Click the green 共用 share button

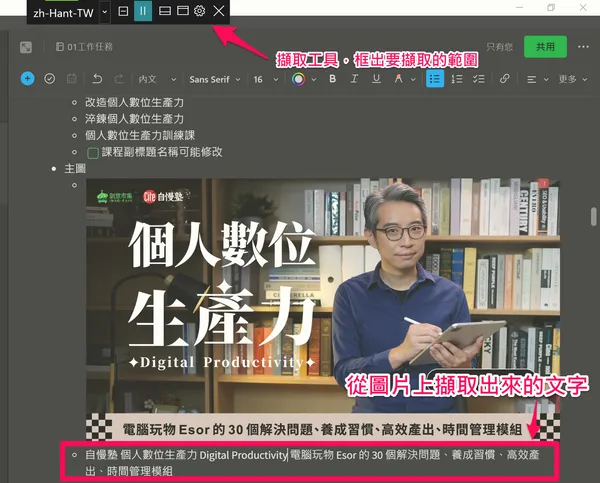click(x=545, y=47)
